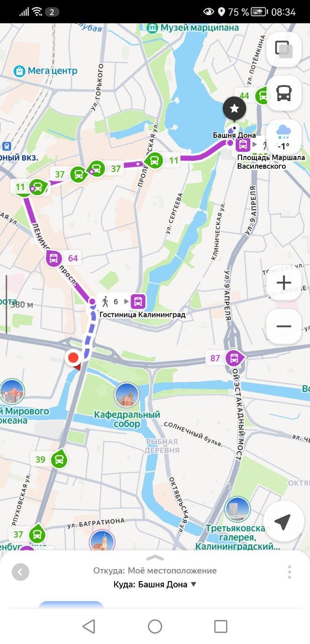Tap Откуда: Моё местоположение field

coord(155,571)
